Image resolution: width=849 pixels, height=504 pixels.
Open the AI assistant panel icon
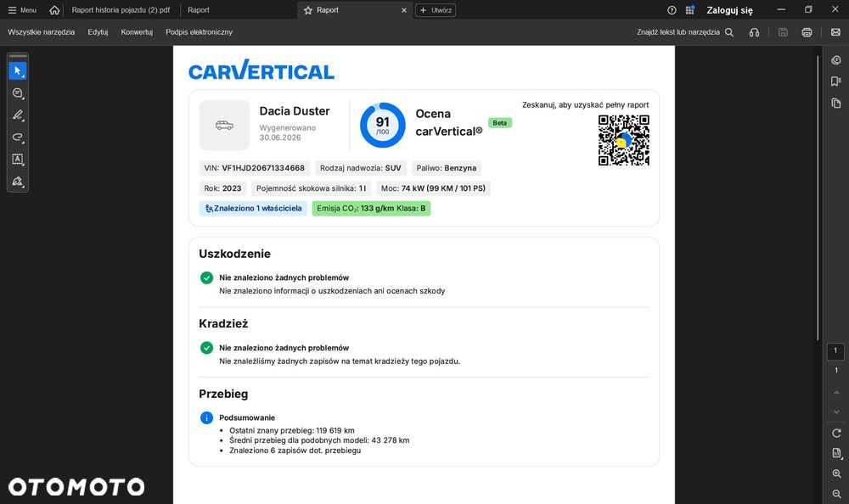coord(836,60)
